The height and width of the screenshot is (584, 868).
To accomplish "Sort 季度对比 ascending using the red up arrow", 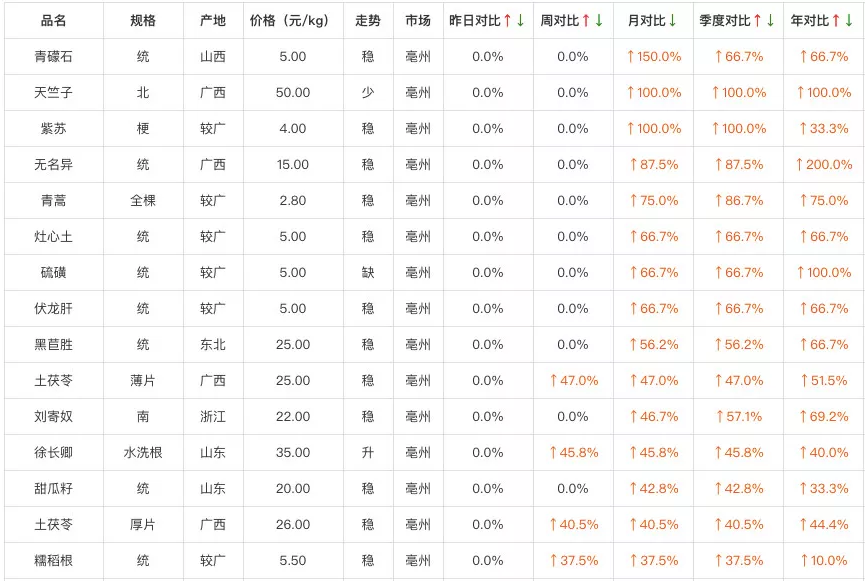I will coord(757,21).
